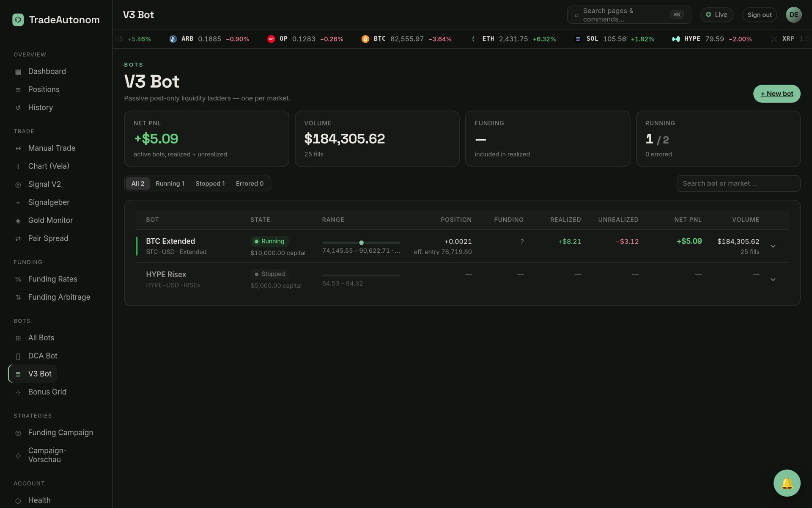Select the All 2 filter tab
812x508 pixels.
(x=138, y=183)
